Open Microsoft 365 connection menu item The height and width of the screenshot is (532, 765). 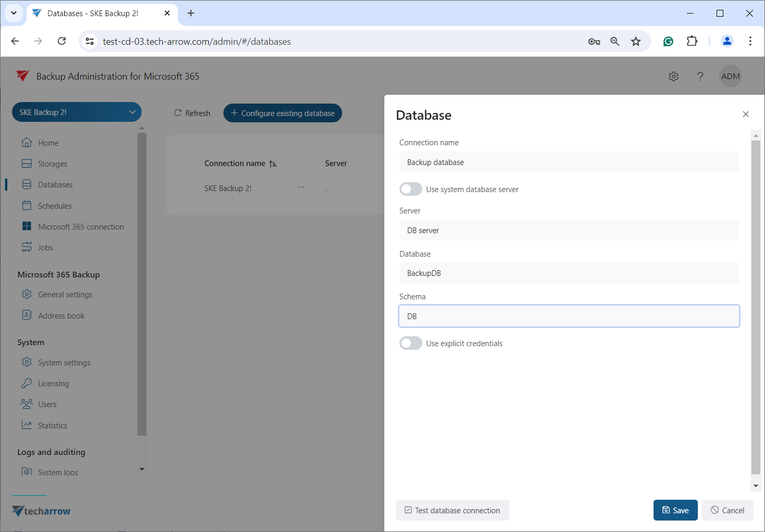click(81, 227)
